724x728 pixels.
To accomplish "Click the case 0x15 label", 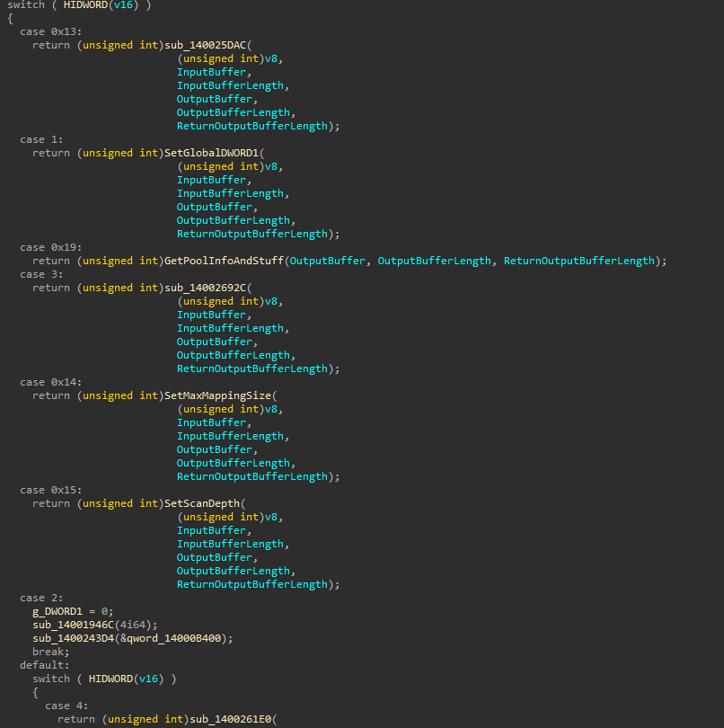I will (x=50, y=489).
